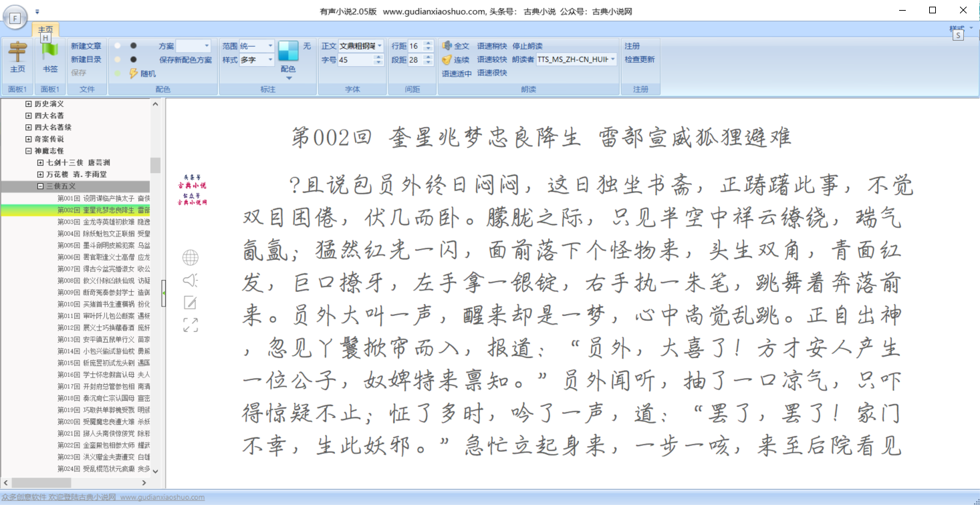Expand the 七剑十三侠 tree node

(40, 163)
